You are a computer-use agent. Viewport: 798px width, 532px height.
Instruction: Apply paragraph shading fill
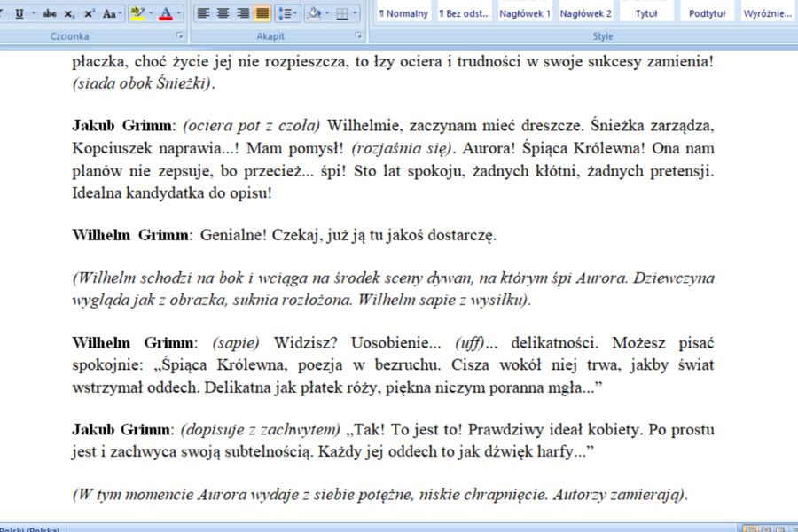tap(314, 13)
